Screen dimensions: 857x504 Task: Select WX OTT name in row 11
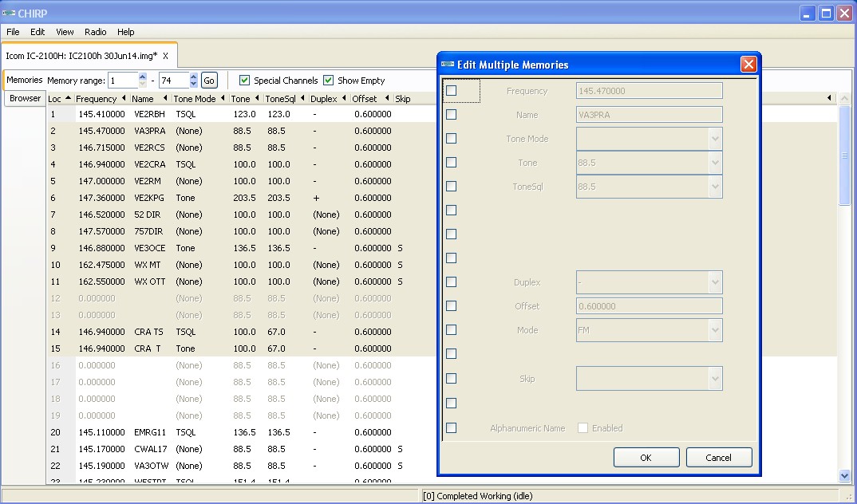(149, 282)
